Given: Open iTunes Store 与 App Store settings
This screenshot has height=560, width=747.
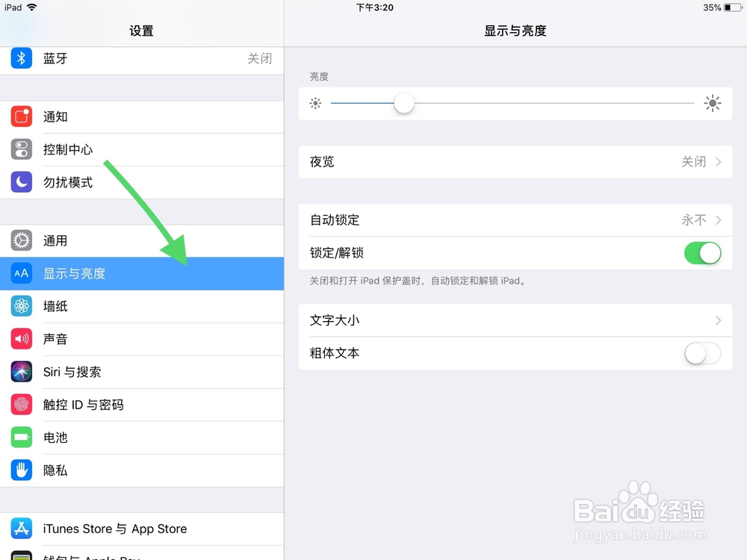Looking at the screenshot, I should coord(142,529).
